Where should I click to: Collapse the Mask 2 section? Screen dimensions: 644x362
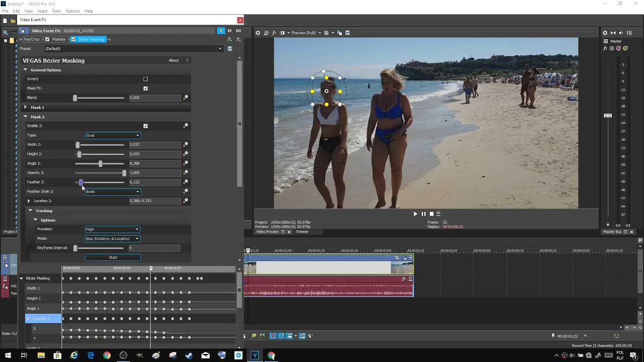pos(25,117)
